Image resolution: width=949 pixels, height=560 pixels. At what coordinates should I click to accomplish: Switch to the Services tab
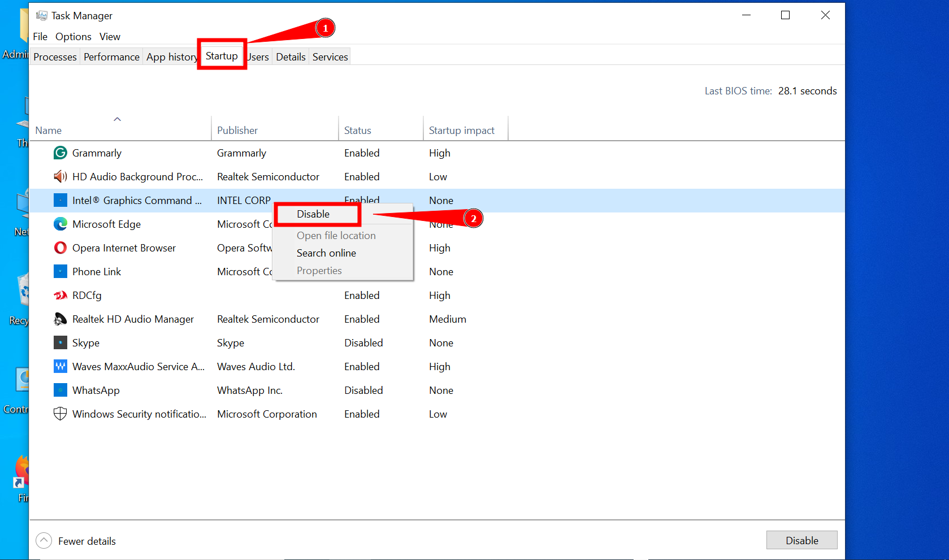click(x=330, y=57)
